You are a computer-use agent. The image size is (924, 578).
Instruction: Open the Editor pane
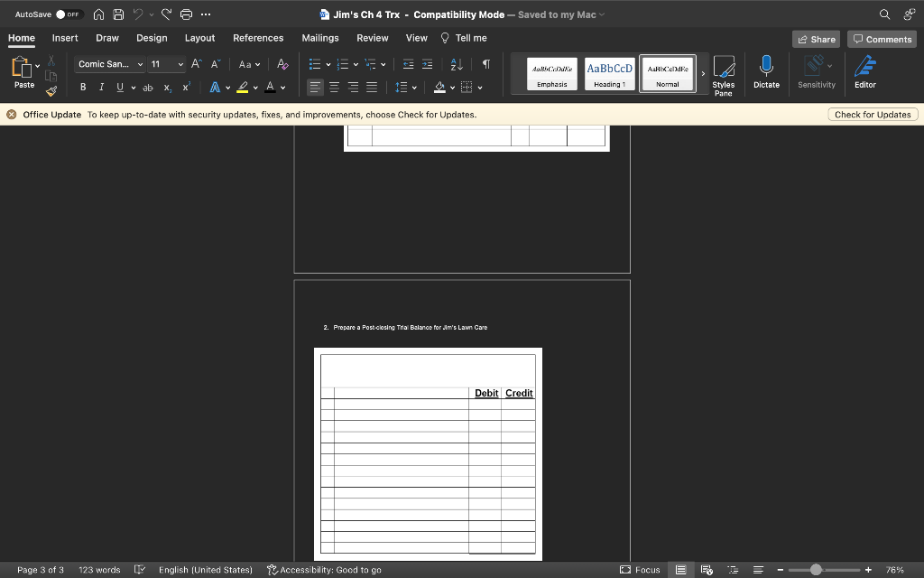[x=864, y=72]
